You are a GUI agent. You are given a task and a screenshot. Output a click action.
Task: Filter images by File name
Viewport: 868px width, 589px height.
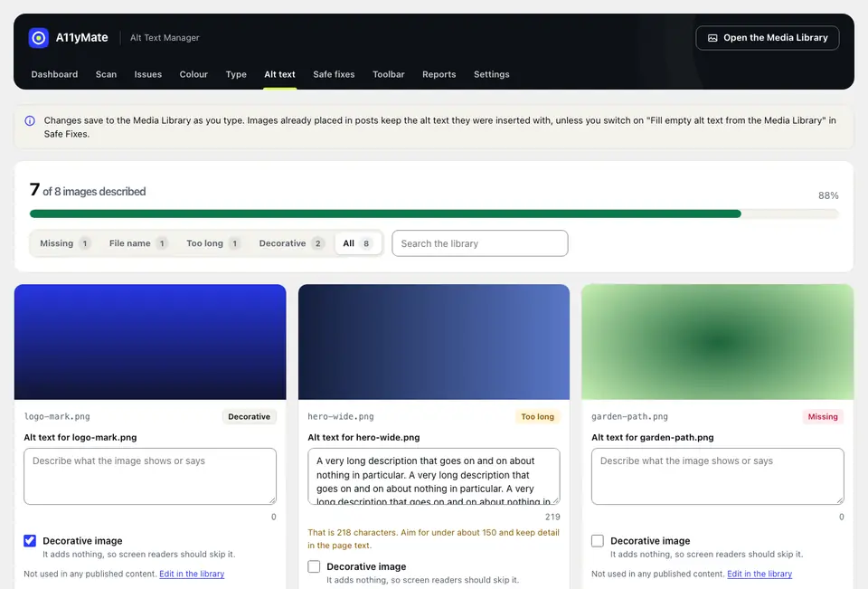(137, 243)
